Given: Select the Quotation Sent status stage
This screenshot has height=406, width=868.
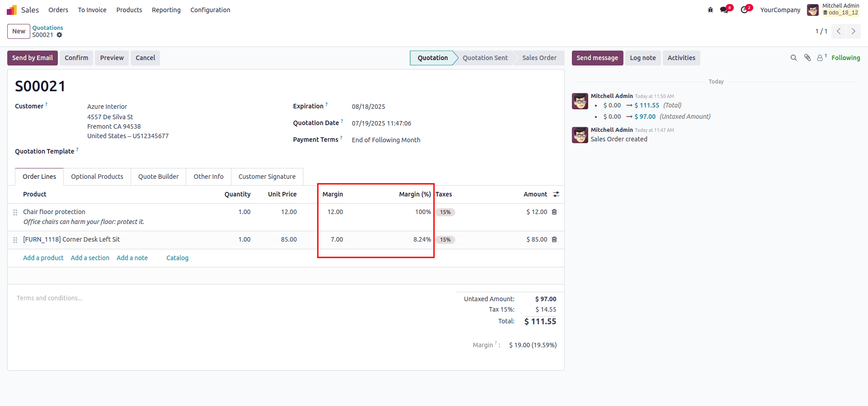Looking at the screenshot, I should (x=485, y=58).
